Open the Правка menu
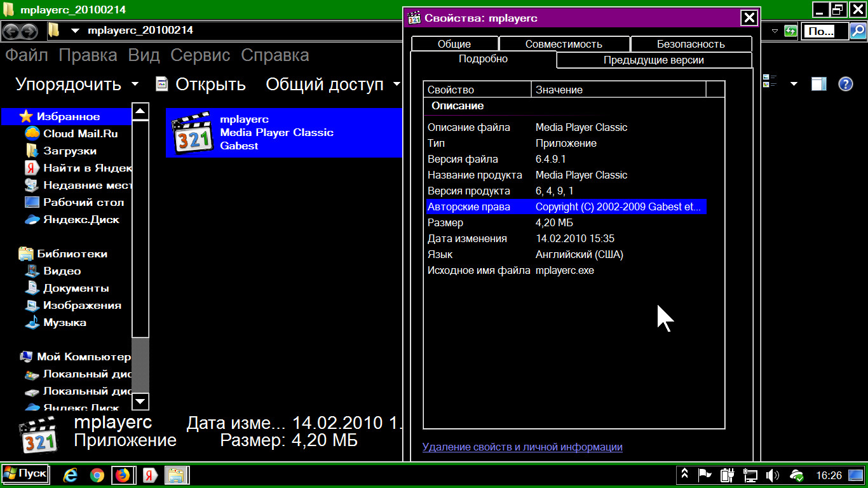Screen dimensions: 868x488 [x=88, y=55]
